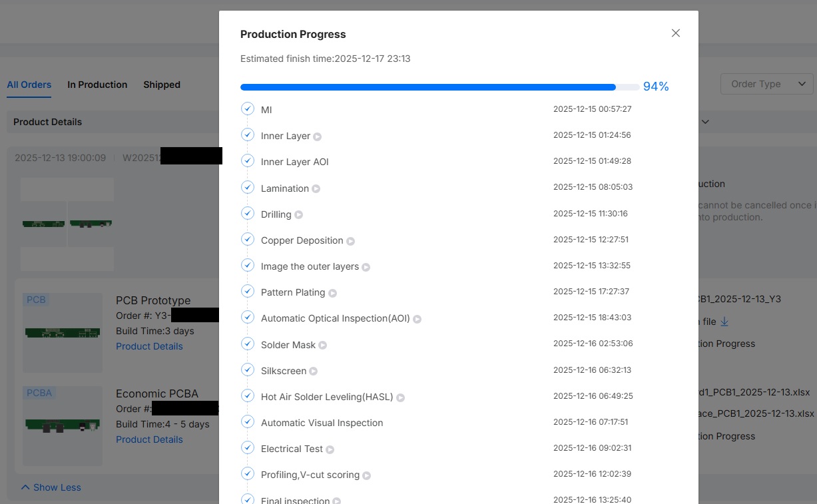Open the Order Type dropdown

pyautogui.click(x=767, y=84)
